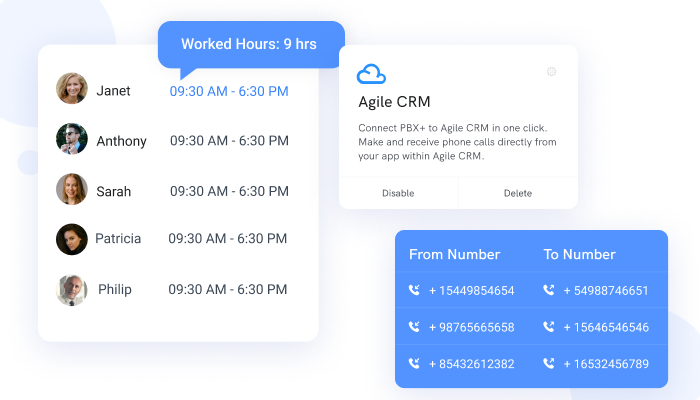This screenshot has width=700, height=400.
Task: Click Janet's highlighted 09:30 AM - 6:30 PM shift
Action: pyautogui.click(x=229, y=91)
